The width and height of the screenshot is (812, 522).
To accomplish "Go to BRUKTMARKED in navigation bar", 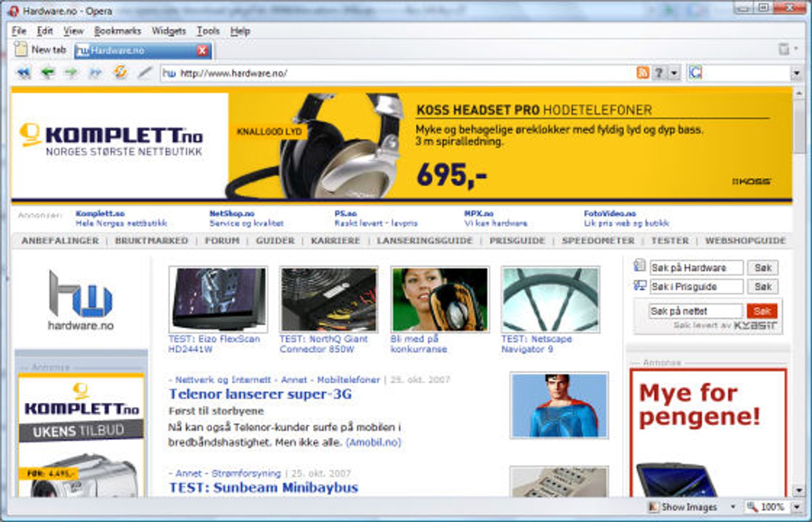I will [151, 241].
